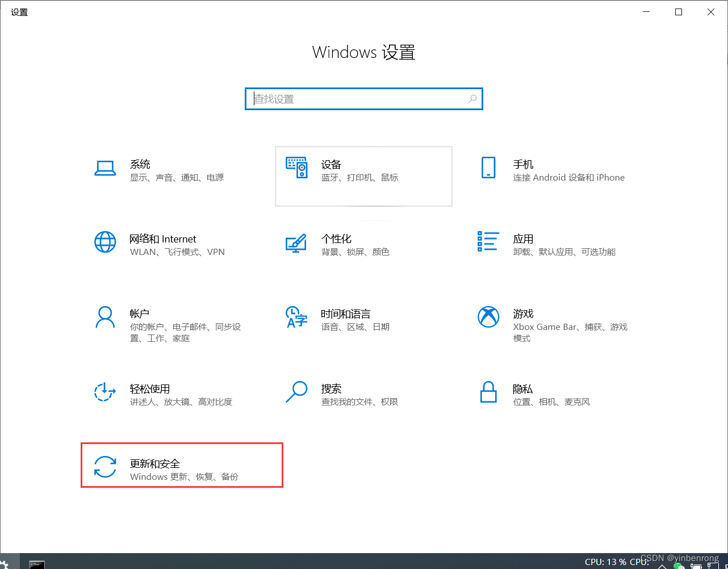
Task: Select the 隐私 title text
Action: tap(522, 388)
